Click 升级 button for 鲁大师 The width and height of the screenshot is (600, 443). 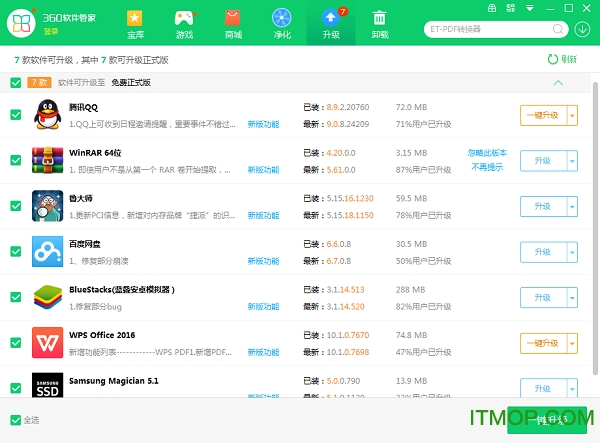543,207
